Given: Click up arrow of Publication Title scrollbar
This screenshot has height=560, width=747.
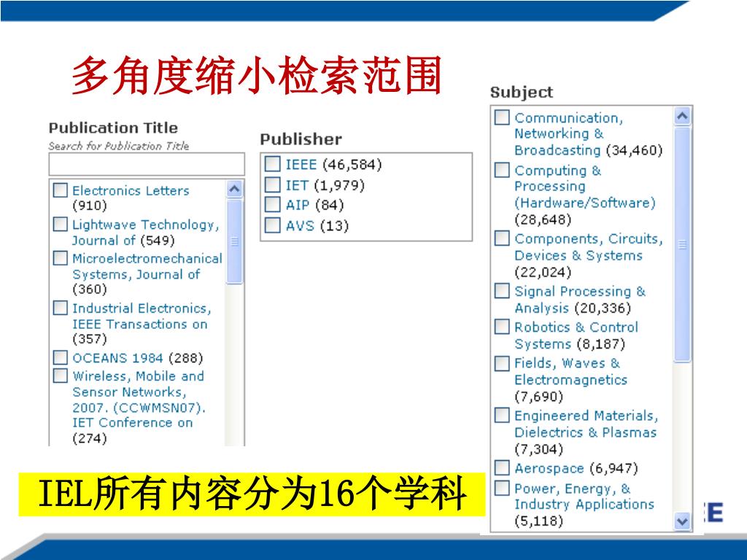Looking at the screenshot, I should 234,190.
